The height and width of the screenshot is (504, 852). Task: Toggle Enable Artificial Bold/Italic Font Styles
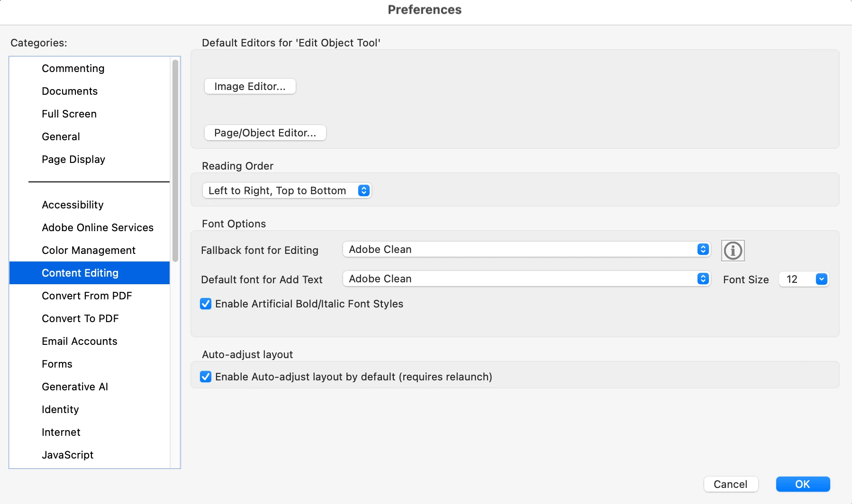coord(206,304)
